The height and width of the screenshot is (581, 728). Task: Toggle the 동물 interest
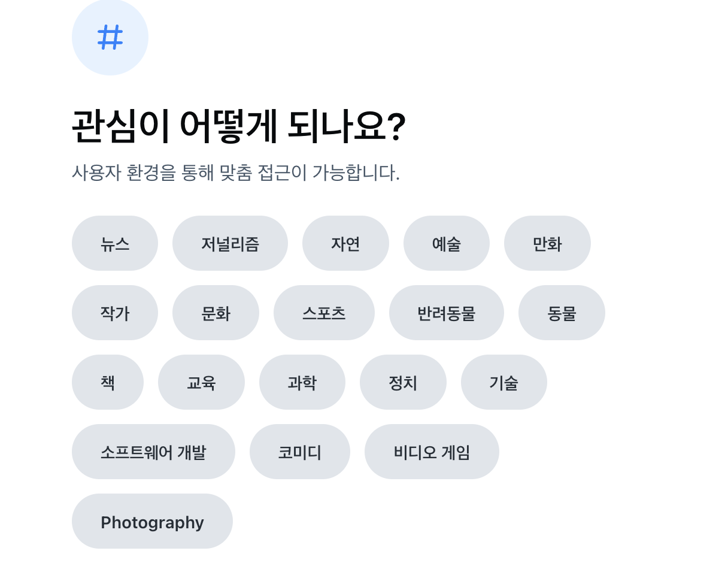point(562,313)
